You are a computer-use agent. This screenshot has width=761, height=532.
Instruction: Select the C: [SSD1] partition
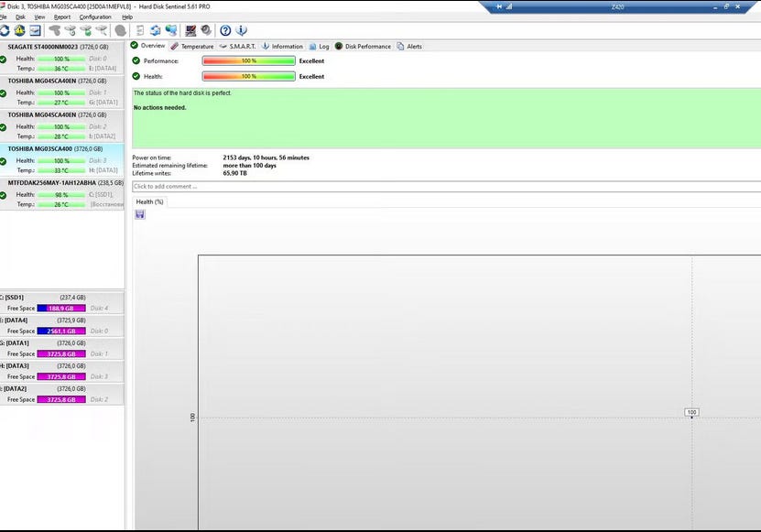pos(62,303)
